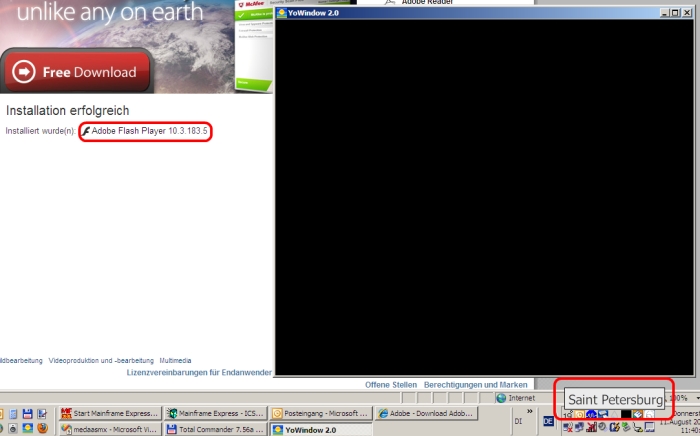
Task: Open the Lizenzvereinbarungen für Endanwender link
Action: pyautogui.click(x=199, y=372)
